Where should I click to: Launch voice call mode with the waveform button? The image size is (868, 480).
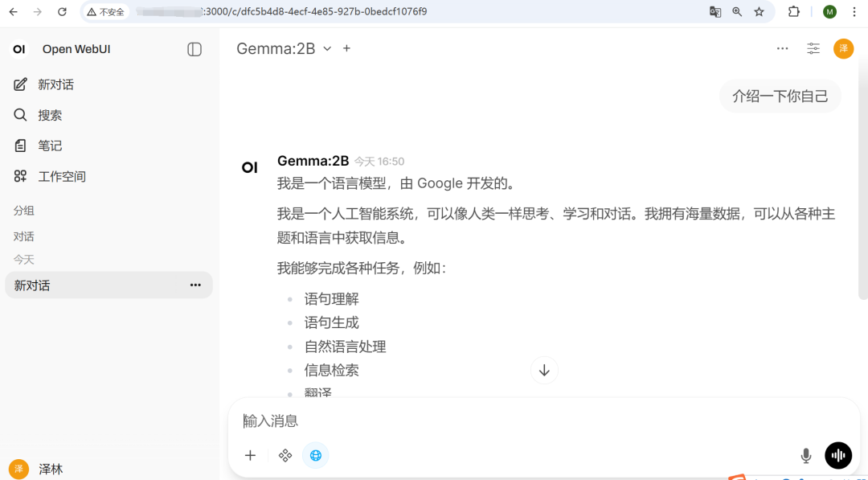[837, 455]
